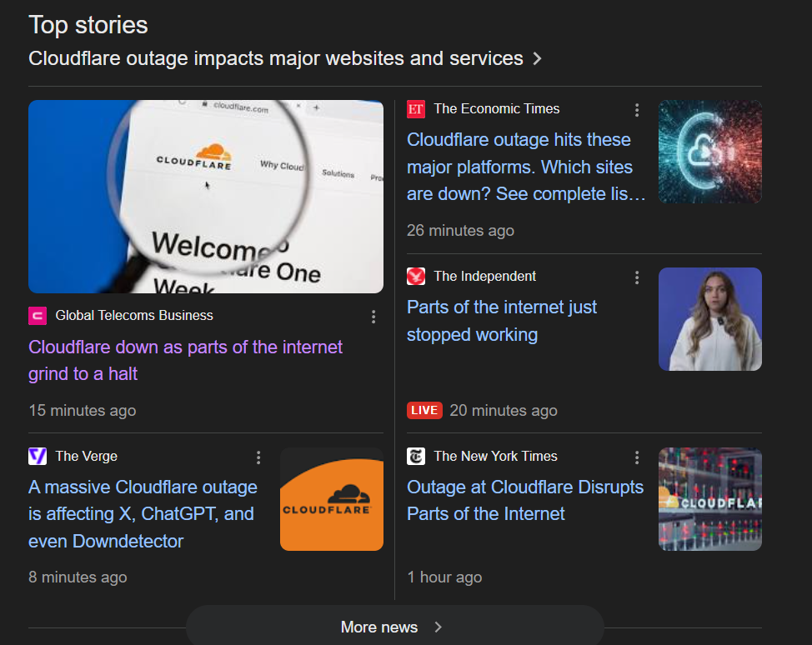
Task: Select The Economic Times source name
Action: click(x=497, y=108)
